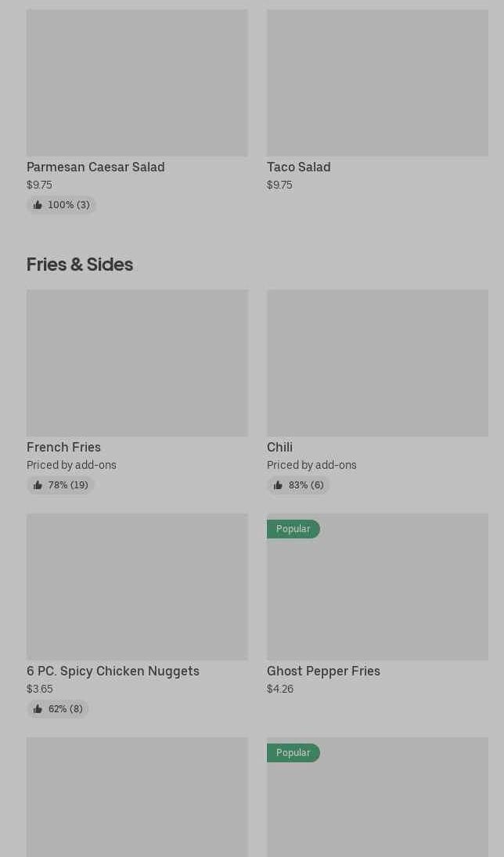Viewport: 504px width, 857px height.
Task: Select the 6 PC. Spicy Chicken Nuggets title
Action: coord(113,672)
